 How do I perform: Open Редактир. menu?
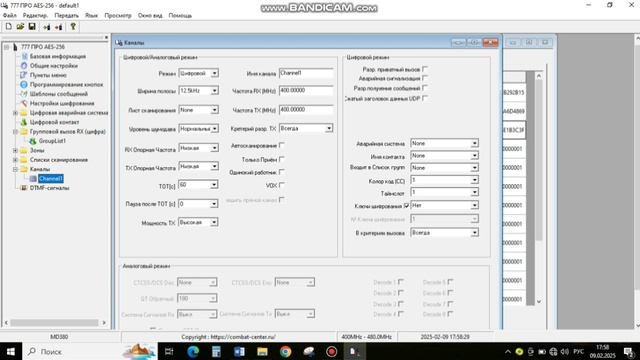(x=35, y=15)
